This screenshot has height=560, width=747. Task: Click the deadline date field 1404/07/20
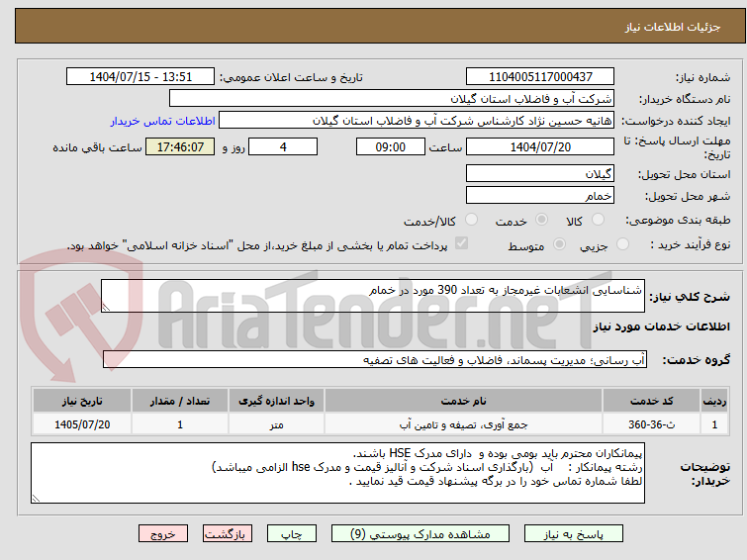pyautogui.click(x=540, y=146)
